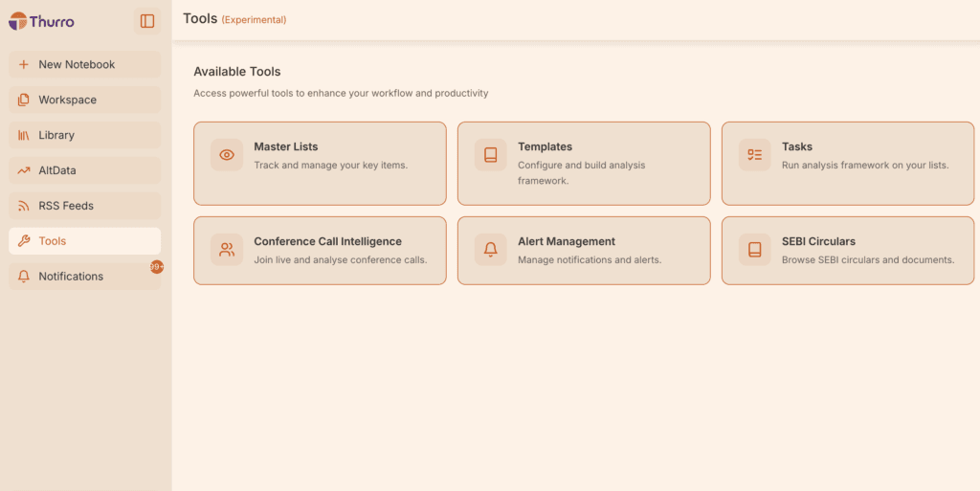The height and width of the screenshot is (491, 980).
Task: Click the Notifications bell icon in sidebar
Action: click(x=24, y=276)
